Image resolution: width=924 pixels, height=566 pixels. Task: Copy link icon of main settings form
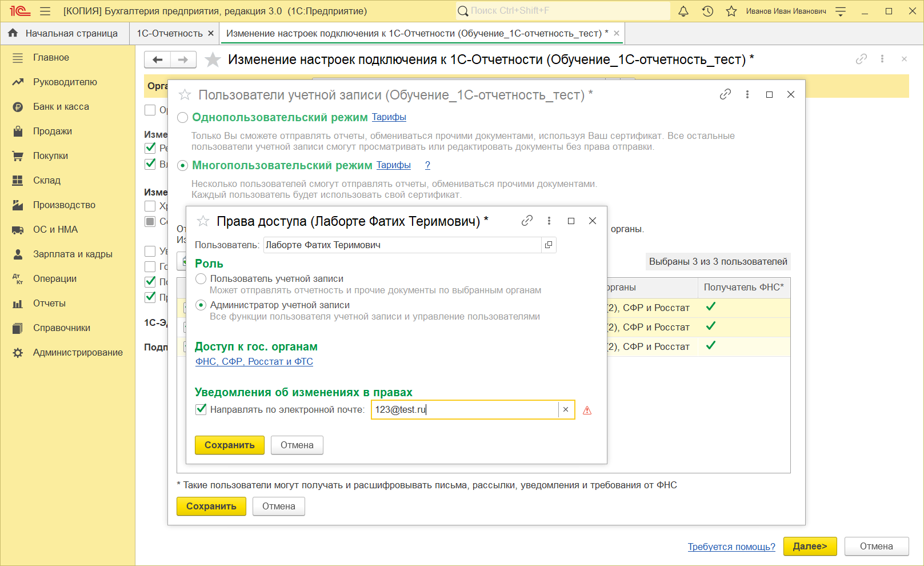point(861,59)
